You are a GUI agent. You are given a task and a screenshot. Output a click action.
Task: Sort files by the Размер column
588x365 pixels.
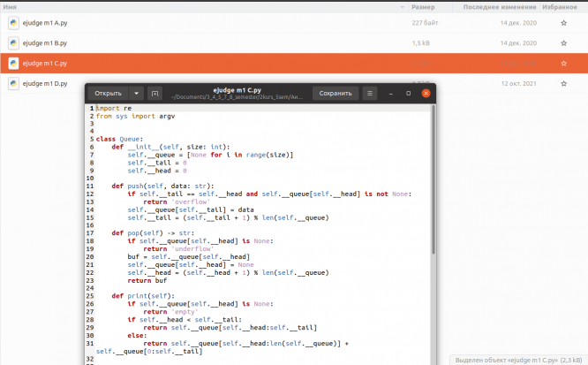coord(423,6)
